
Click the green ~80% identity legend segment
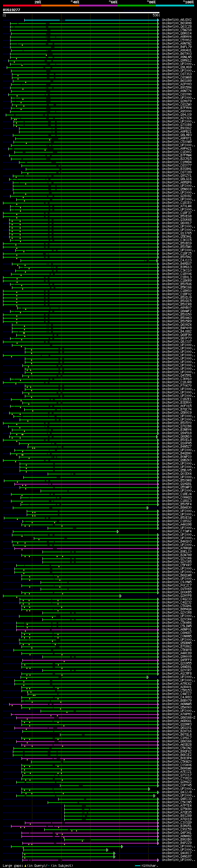[x=137, y=6]
